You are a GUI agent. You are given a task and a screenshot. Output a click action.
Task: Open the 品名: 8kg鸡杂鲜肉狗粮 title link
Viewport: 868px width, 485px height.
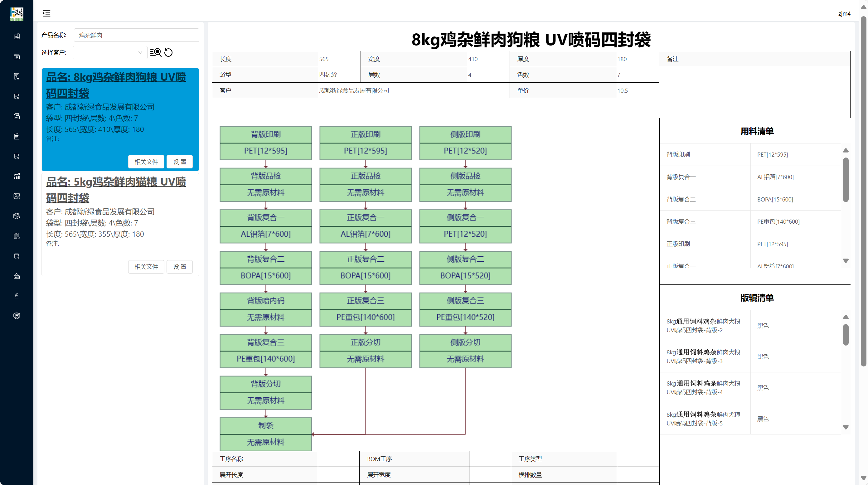(x=116, y=85)
